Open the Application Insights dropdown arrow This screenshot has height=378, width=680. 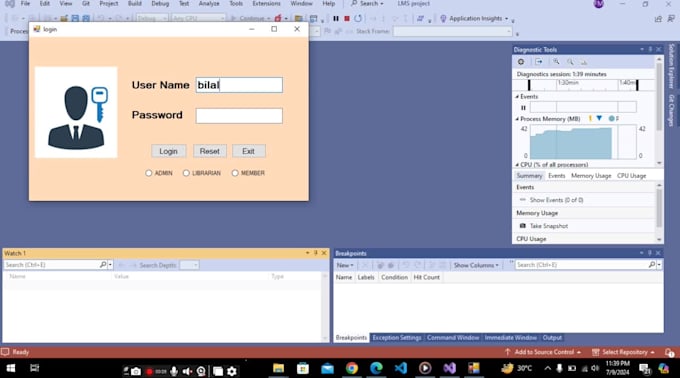pyautogui.click(x=507, y=19)
